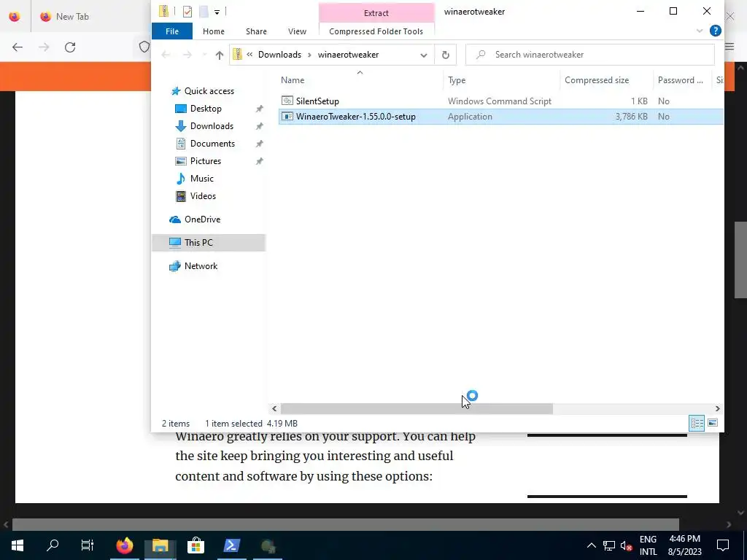Open Explorer Help question mark icon

[x=715, y=31]
